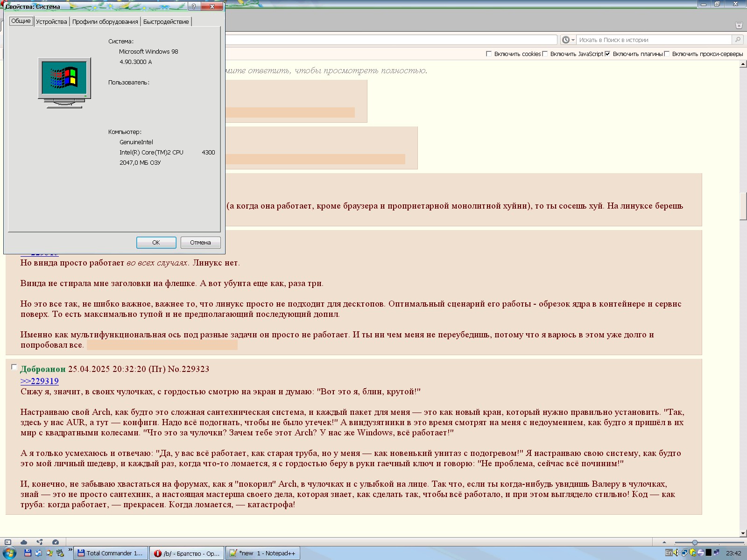The image size is (747, 560).
Task: Click the En language indicator
Action: 669,553
